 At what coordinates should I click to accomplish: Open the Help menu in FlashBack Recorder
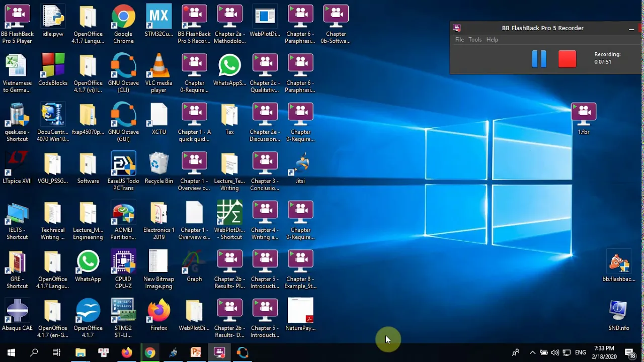click(492, 40)
